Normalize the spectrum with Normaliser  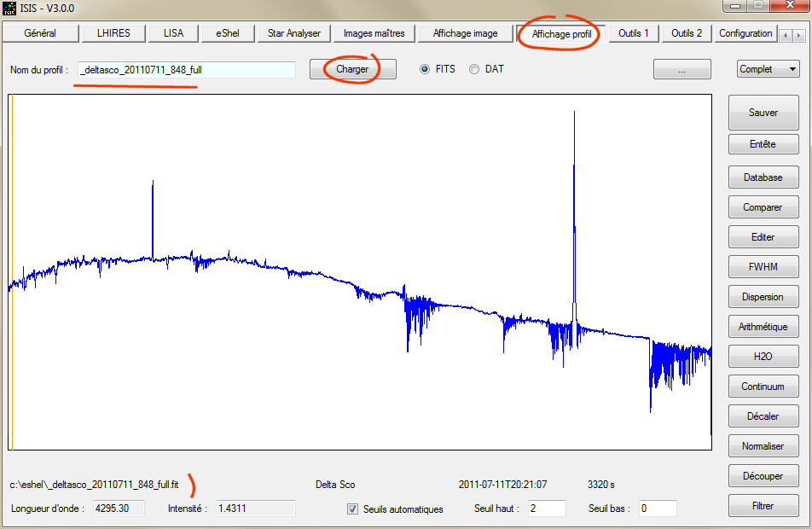[763, 445]
